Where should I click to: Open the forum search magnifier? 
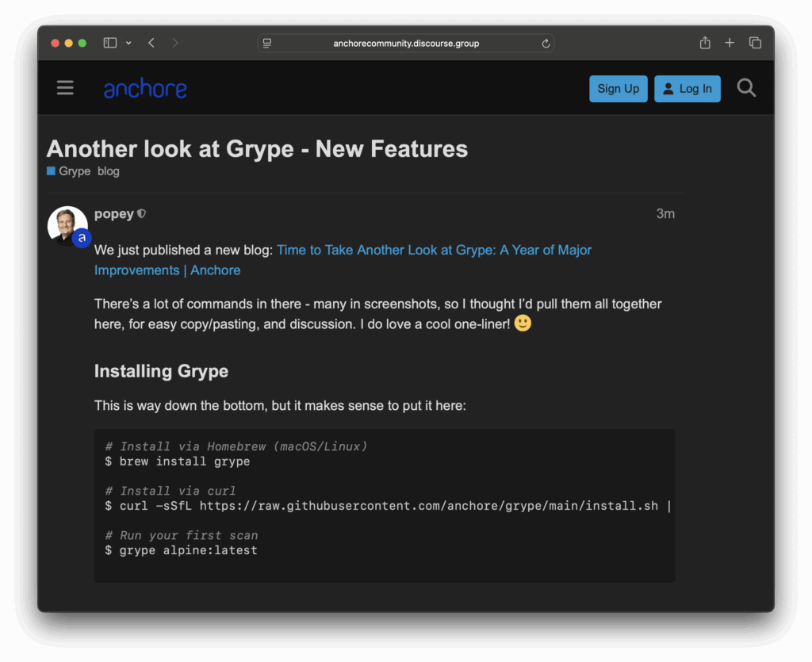click(746, 88)
